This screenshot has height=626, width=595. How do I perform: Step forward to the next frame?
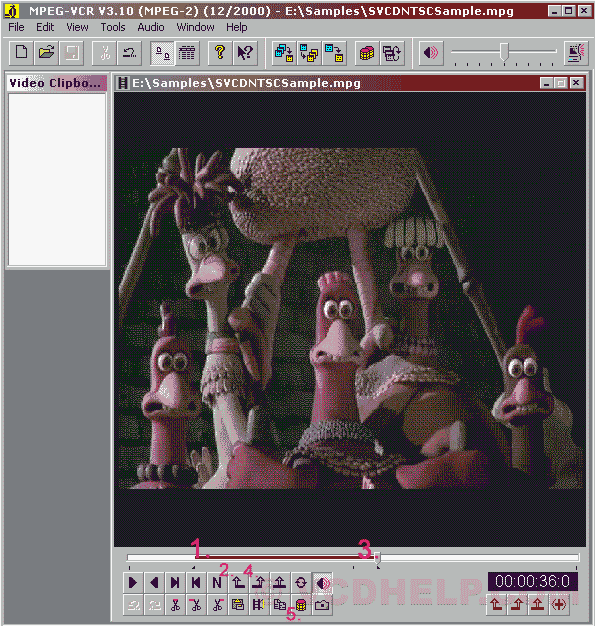[175, 583]
